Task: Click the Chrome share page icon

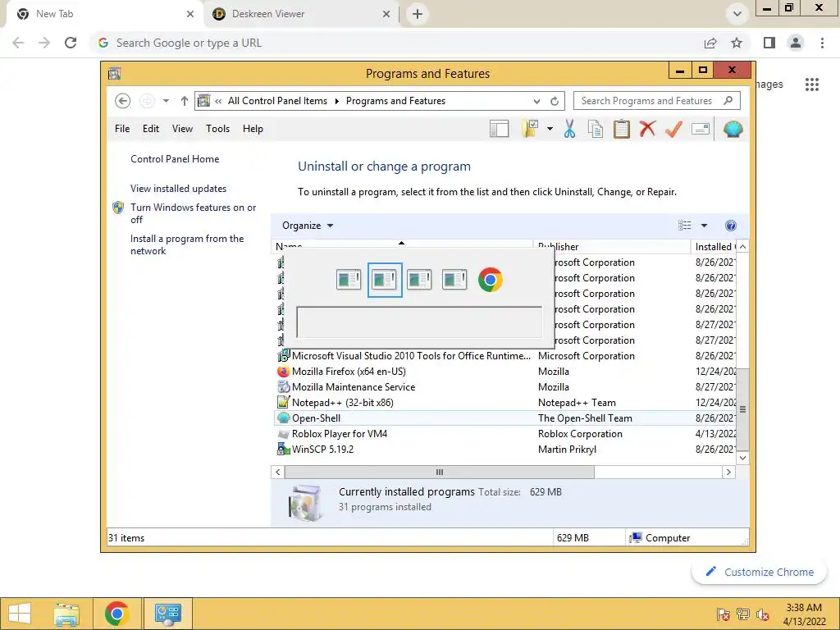Action: [x=710, y=43]
